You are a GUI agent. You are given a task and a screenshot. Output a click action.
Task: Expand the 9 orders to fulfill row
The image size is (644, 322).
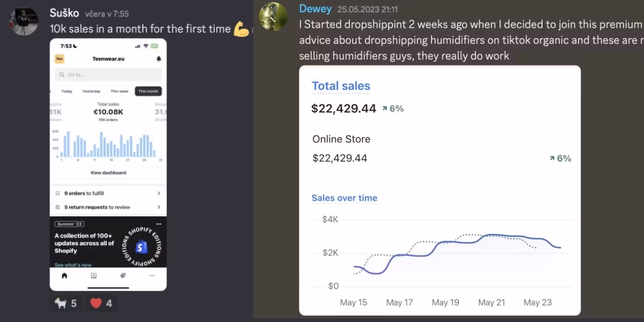[x=108, y=193]
